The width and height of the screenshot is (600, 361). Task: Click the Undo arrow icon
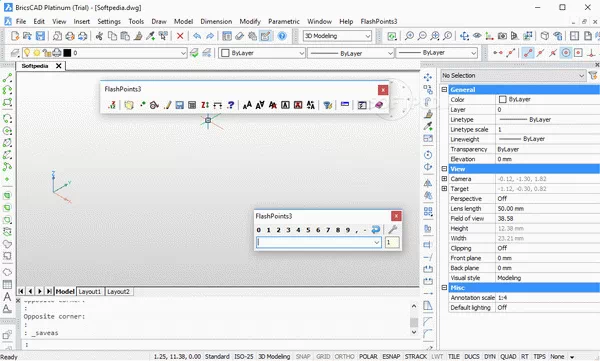coord(197,36)
